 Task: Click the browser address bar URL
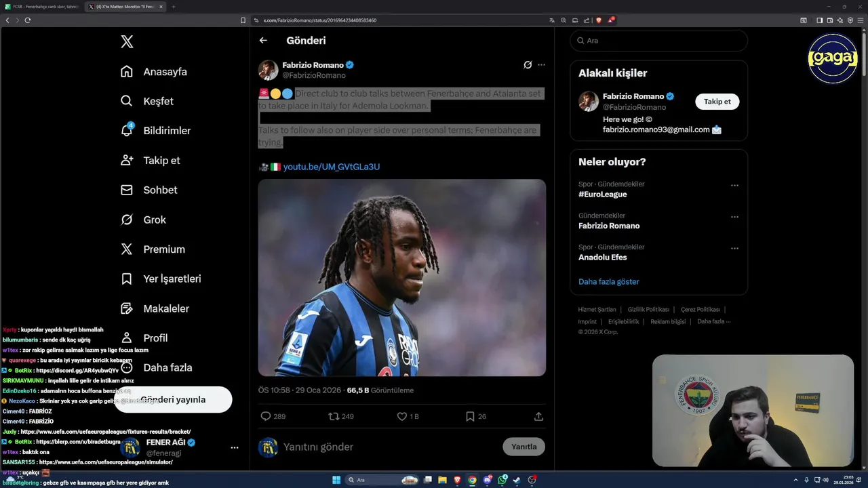319,20
